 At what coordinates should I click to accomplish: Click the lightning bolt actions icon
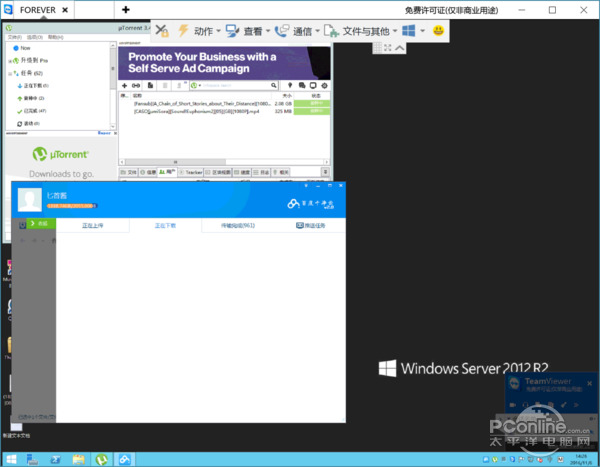(184, 30)
